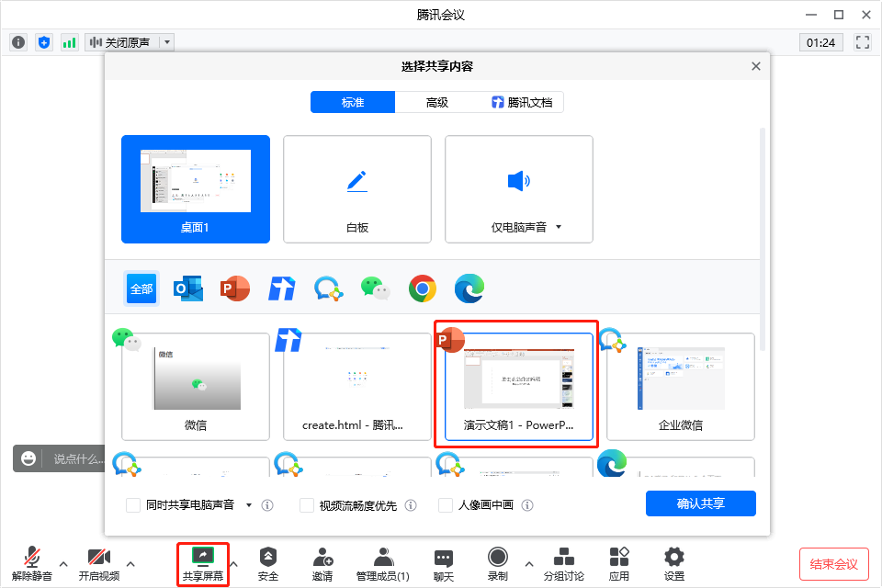Screen dimensions: 882x588
Task: Select the 企业微信 window thumbnail
Action: pyautogui.click(x=681, y=387)
